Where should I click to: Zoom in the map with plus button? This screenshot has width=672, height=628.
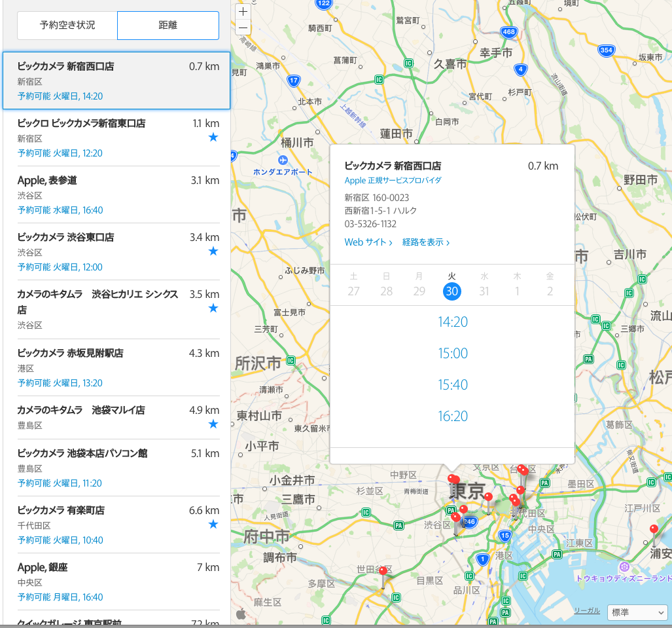pos(243,12)
